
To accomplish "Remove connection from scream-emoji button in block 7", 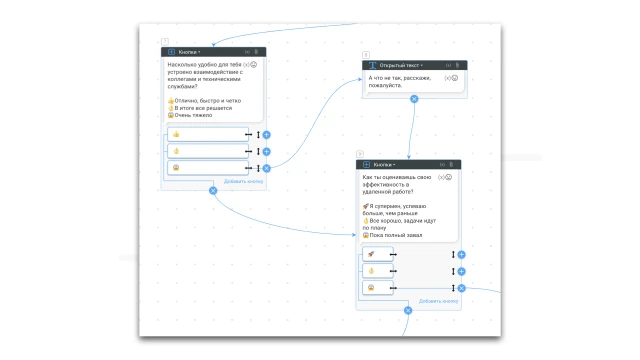I will (267, 168).
